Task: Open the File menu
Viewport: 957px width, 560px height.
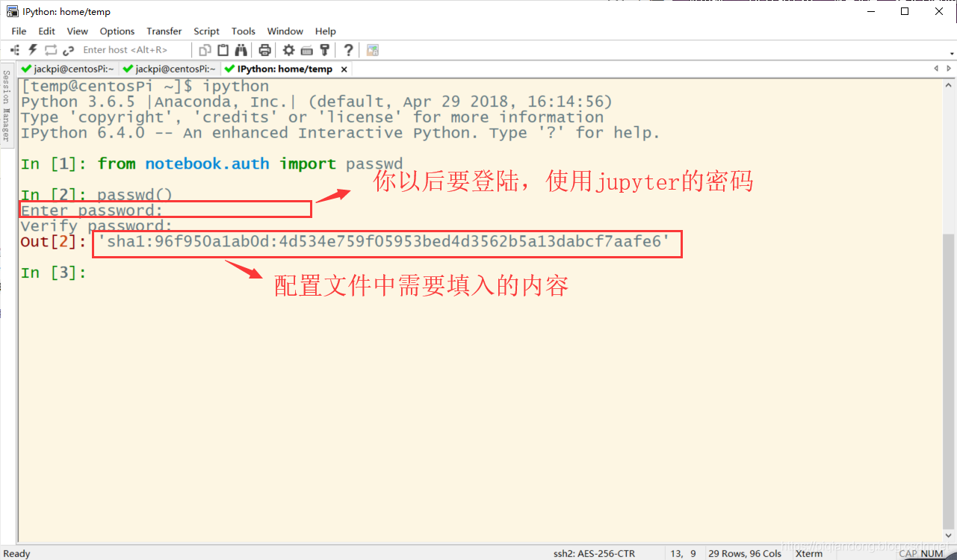Action: [x=19, y=31]
